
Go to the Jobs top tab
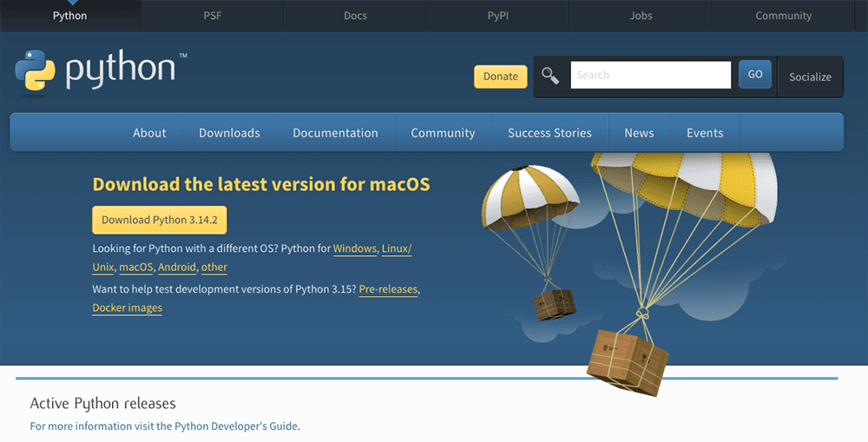pos(641,16)
